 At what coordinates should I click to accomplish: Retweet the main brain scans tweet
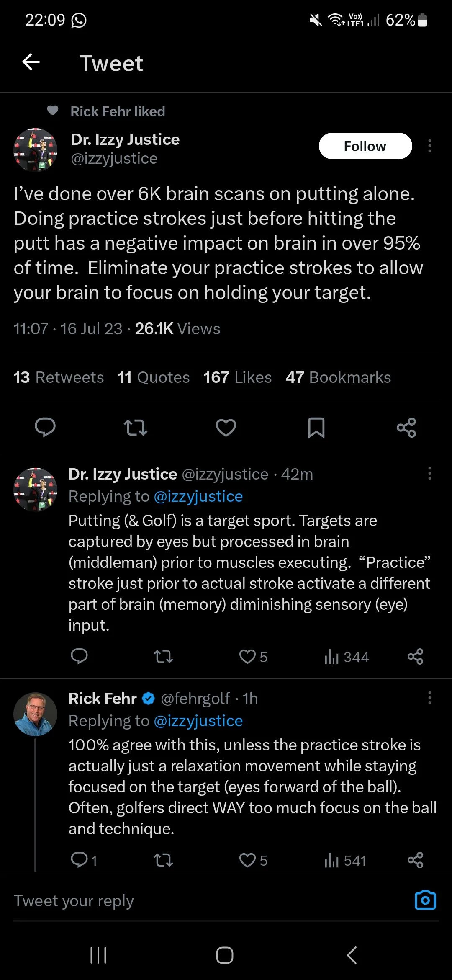tap(136, 427)
